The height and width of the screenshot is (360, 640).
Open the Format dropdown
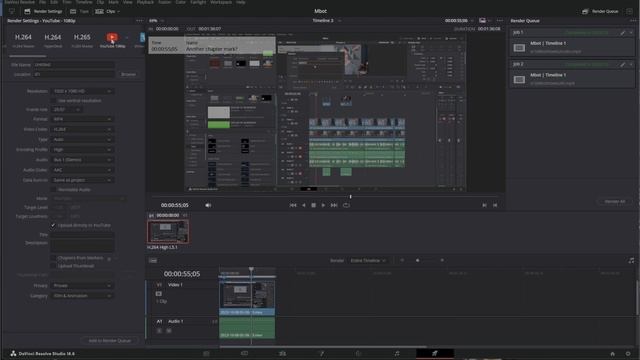tap(82, 119)
